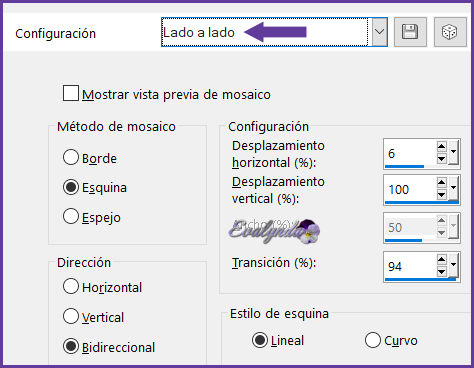Open Transición slider popup arrow
This screenshot has height=368, width=474.
click(x=453, y=265)
